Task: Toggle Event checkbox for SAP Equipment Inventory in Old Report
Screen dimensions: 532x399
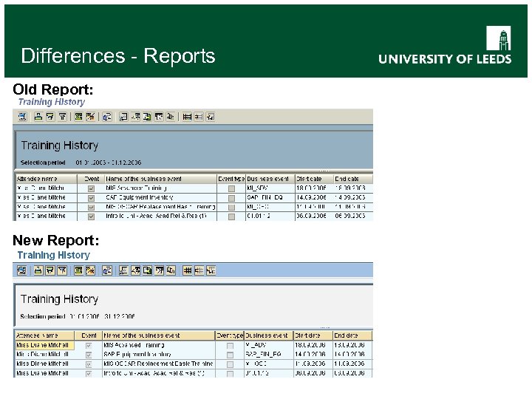Action: [x=92, y=198]
